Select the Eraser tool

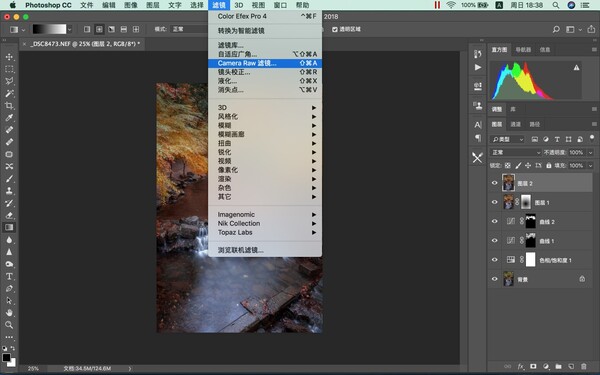pyautogui.click(x=9, y=215)
